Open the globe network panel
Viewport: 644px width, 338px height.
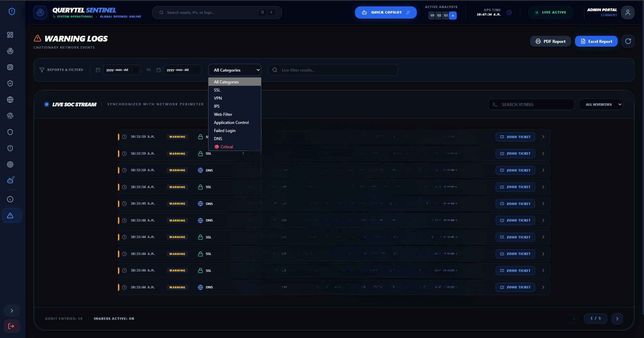click(10, 100)
